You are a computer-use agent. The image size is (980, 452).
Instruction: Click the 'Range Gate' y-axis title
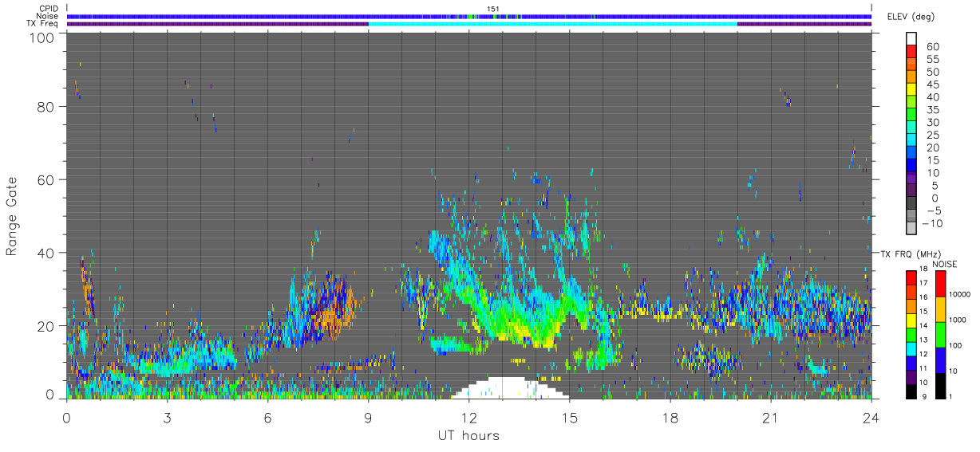pos(12,216)
